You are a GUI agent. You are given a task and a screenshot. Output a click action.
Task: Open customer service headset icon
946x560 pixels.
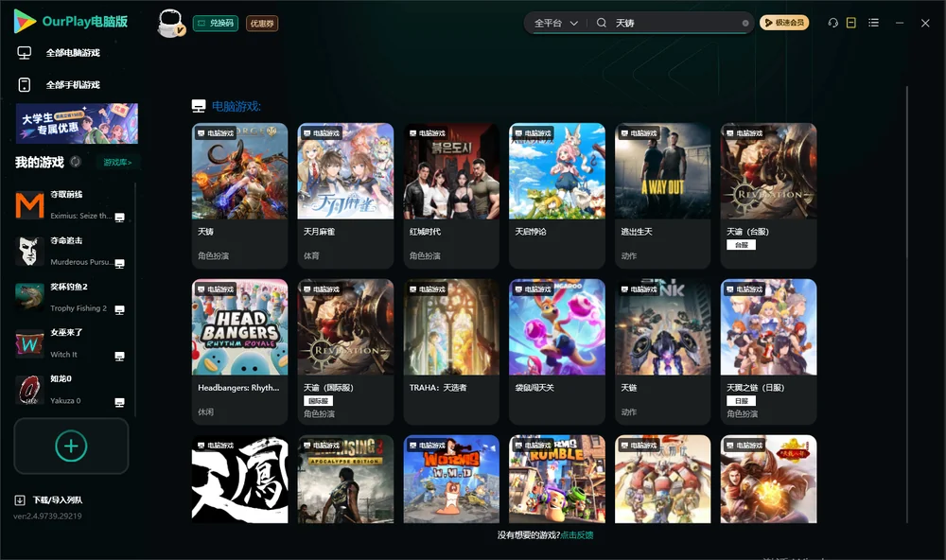[x=833, y=23]
